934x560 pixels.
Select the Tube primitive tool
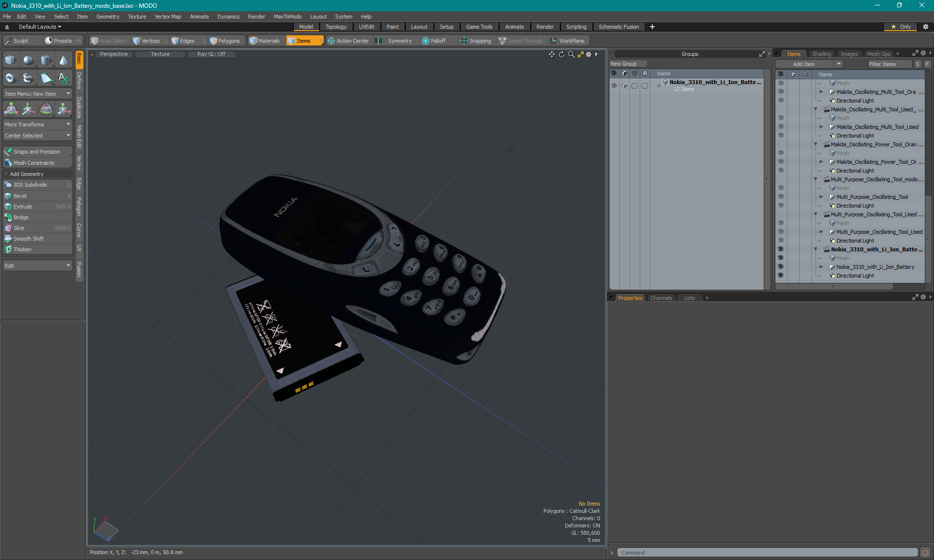tap(28, 78)
